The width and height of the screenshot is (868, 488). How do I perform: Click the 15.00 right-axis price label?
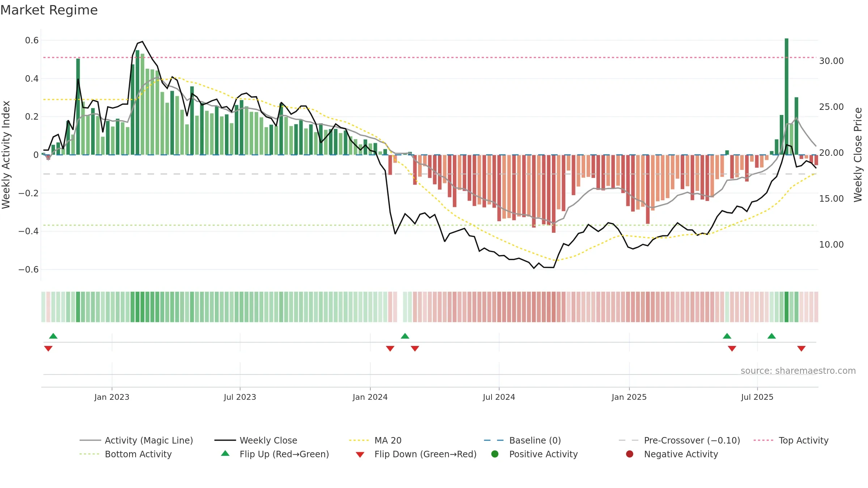(831, 198)
